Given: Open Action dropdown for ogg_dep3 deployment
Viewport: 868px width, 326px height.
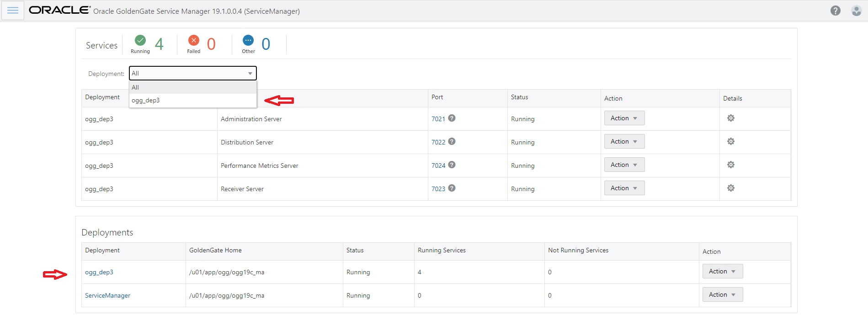Looking at the screenshot, I should pyautogui.click(x=722, y=271).
